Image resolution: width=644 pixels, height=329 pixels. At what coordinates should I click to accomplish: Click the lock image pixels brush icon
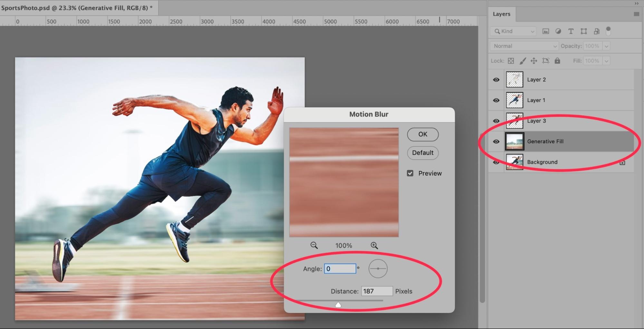tap(523, 61)
